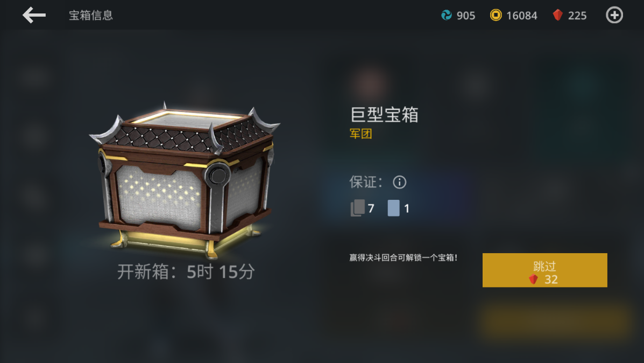Click the 宝箱信息 header title
This screenshot has width=644, height=363.
91,15
